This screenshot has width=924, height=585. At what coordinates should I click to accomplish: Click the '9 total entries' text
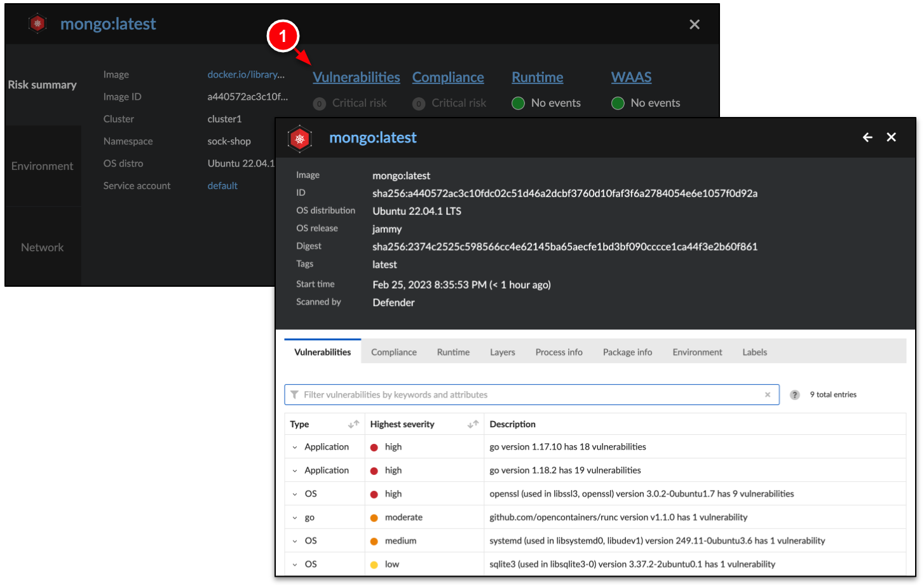(x=833, y=395)
